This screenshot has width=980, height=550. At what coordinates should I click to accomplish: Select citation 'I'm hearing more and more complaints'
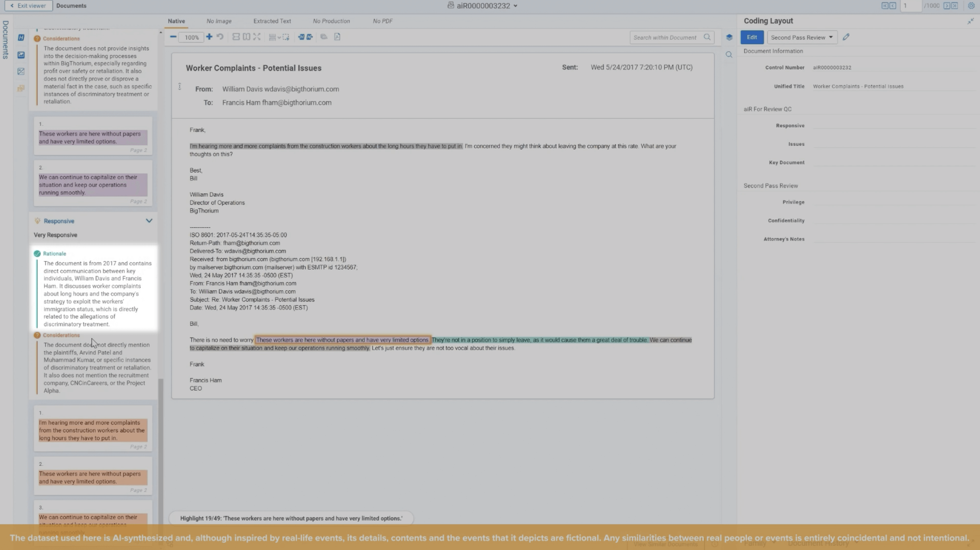(x=93, y=430)
